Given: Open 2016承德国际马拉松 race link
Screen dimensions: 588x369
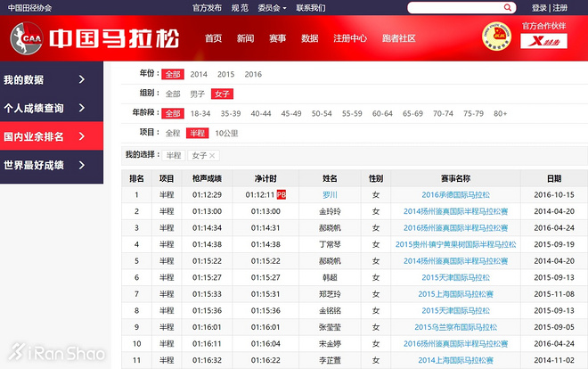Looking at the screenshot, I should click(455, 194).
